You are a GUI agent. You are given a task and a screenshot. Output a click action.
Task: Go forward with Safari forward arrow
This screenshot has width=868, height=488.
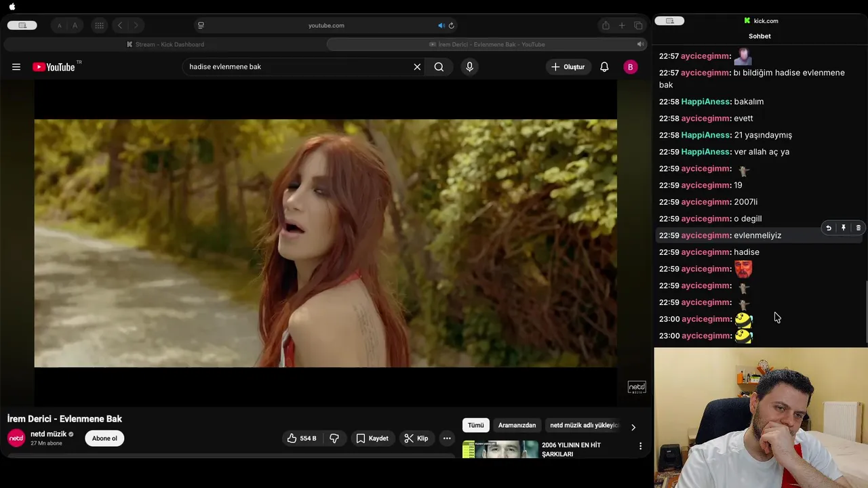[136, 26]
